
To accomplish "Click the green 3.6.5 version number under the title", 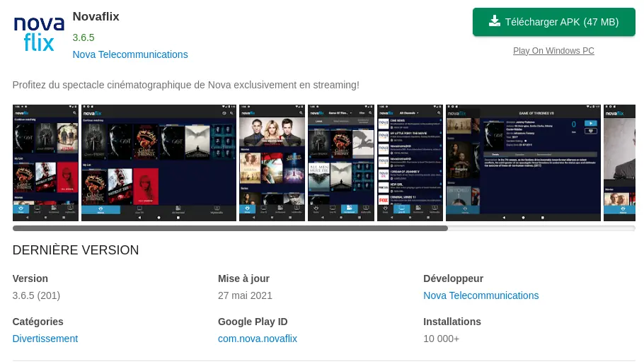I will tap(84, 37).
